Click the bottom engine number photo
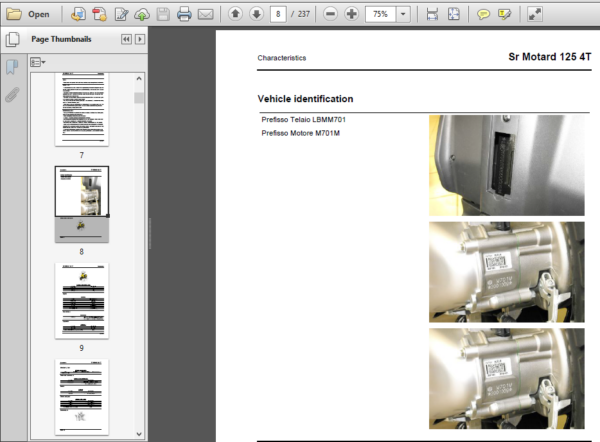The height and width of the screenshot is (442, 600). click(507, 378)
